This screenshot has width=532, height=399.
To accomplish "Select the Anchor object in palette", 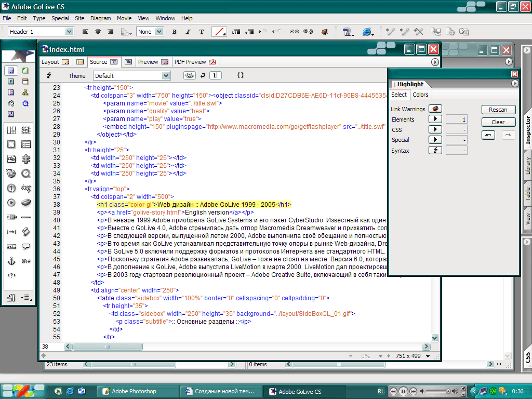I will (x=11, y=261).
